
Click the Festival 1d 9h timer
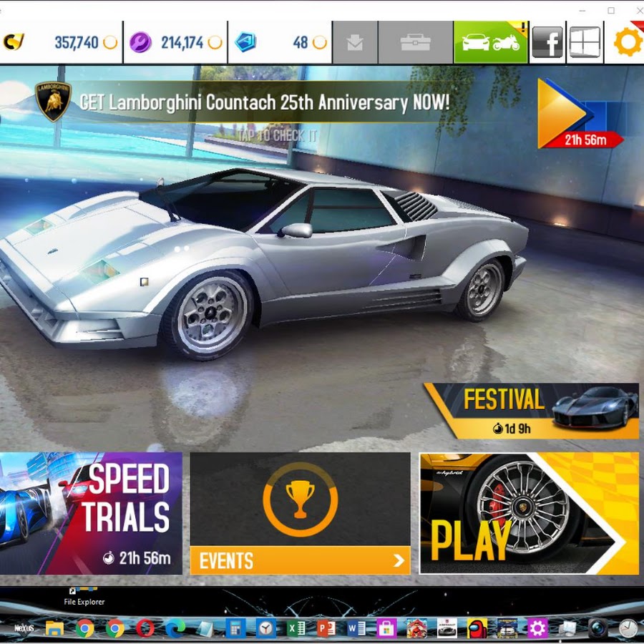point(512,429)
